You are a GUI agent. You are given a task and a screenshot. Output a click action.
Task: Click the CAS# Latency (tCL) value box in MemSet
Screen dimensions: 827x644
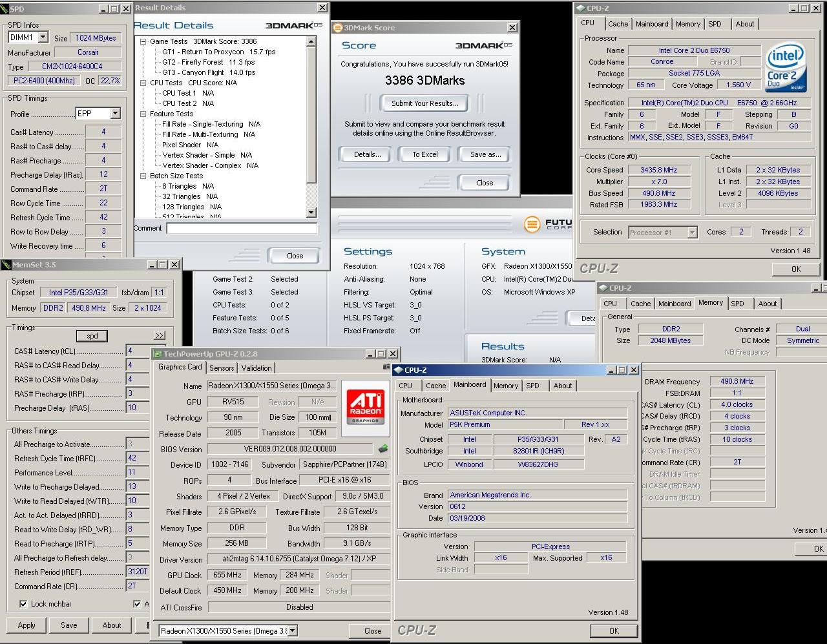[x=137, y=351]
